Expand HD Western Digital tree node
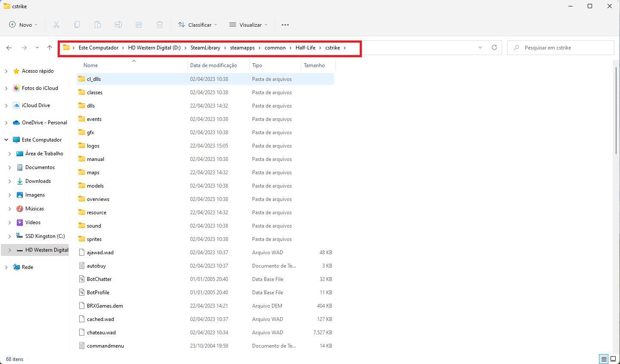The height and width of the screenshot is (364, 620). [9, 250]
